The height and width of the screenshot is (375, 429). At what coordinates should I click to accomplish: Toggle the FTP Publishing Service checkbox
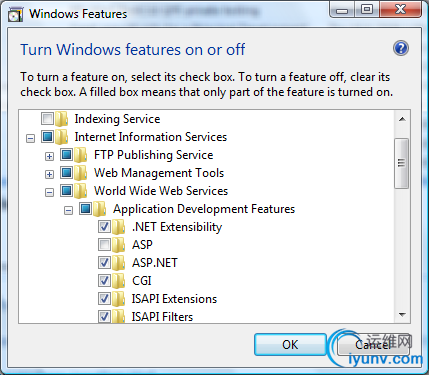pos(66,154)
